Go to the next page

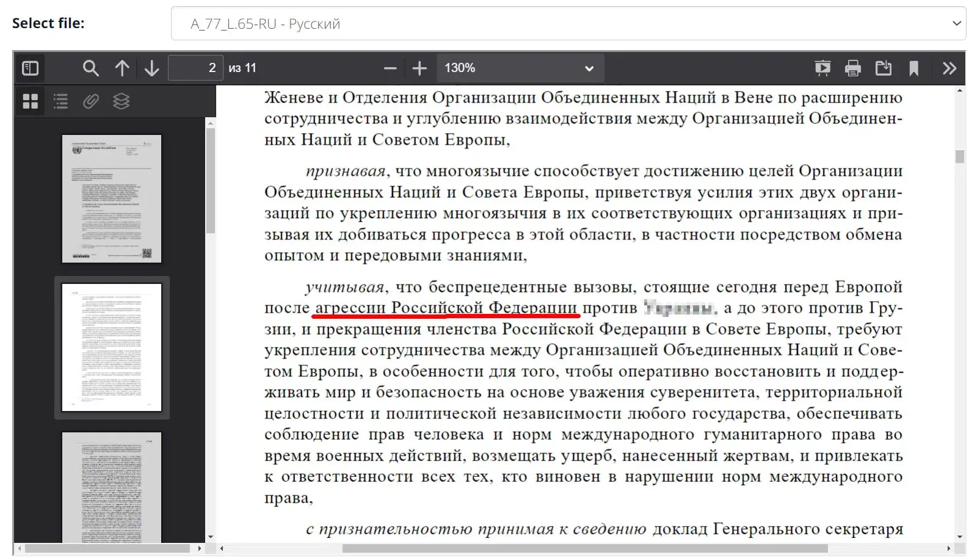[151, 68]
